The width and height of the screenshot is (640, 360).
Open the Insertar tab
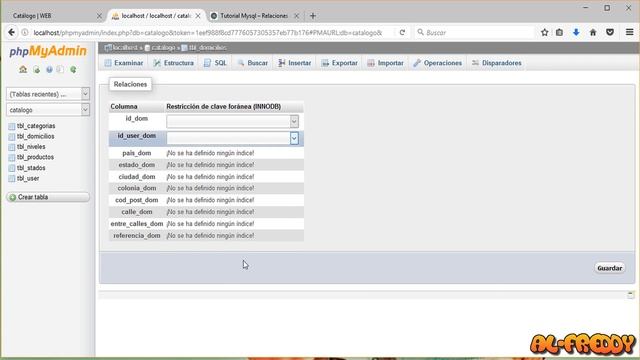tap(294, 63)
